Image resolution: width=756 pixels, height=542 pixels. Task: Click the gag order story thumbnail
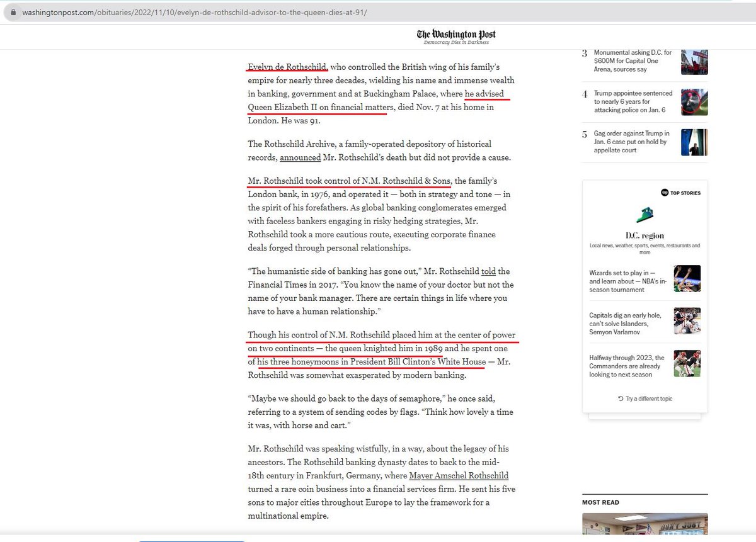point(694,142)
